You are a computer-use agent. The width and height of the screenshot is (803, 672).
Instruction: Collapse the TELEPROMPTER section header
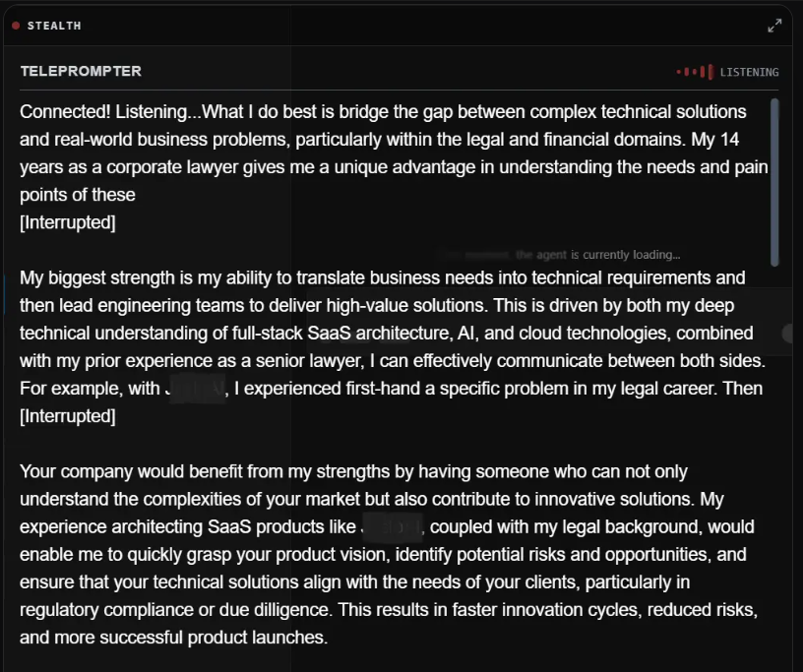pyautogui.click(x=81, y=71)
